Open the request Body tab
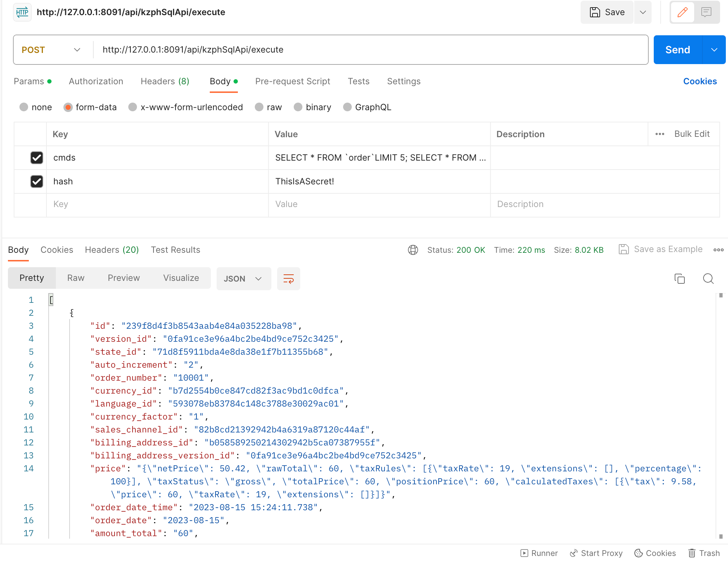The image size is (728, 561). (224, 81)
